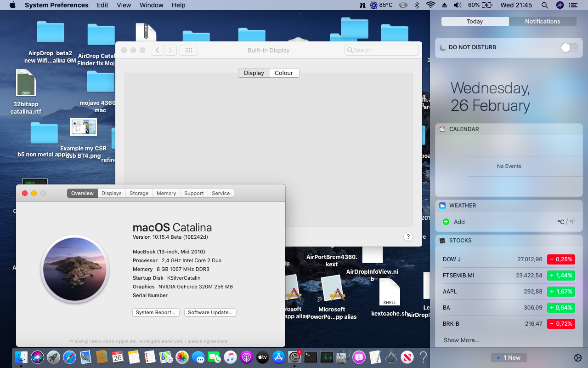Click volume speaker icon in menu bar
The width and height of the screenshot is (588, 368).
(x=458, y=5)
